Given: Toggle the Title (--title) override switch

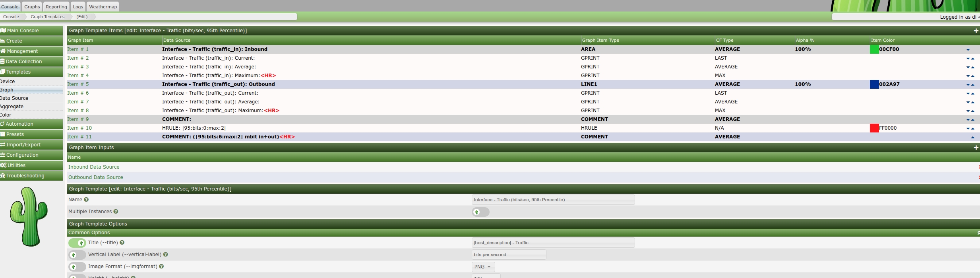Looking at the screenshot, I should click(x=77, y=243).
